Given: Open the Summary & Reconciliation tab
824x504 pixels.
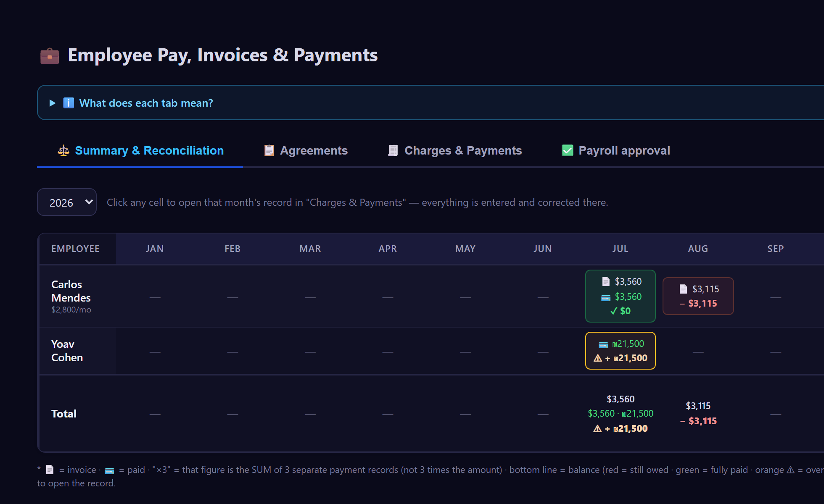Looking at the screenshot, I should [x=140, y=150].
